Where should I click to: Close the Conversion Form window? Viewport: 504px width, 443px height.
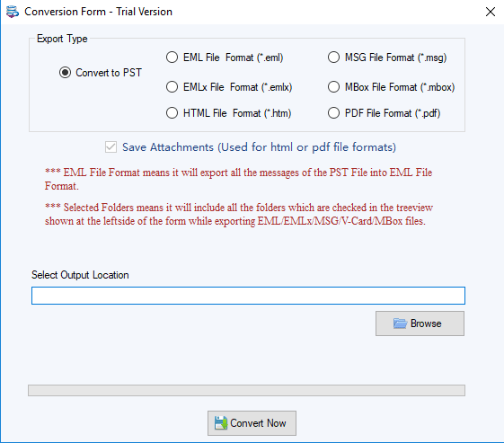[491, 12]
